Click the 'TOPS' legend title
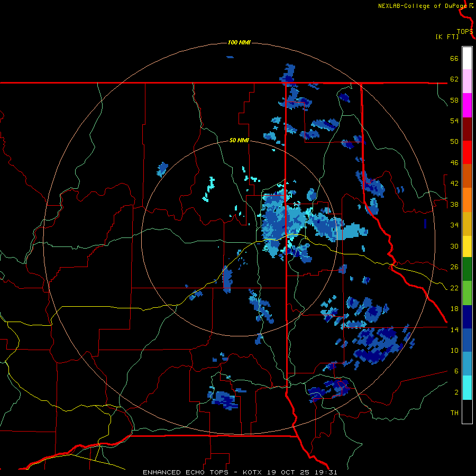Viewport: 476px width, 476px height. coord(465,32)
